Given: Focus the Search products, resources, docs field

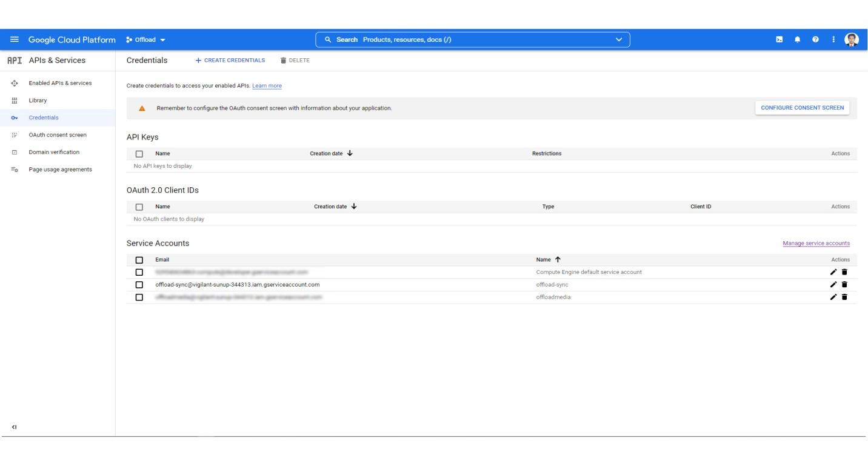Looking at the screenshot, I should click(473, 40).
